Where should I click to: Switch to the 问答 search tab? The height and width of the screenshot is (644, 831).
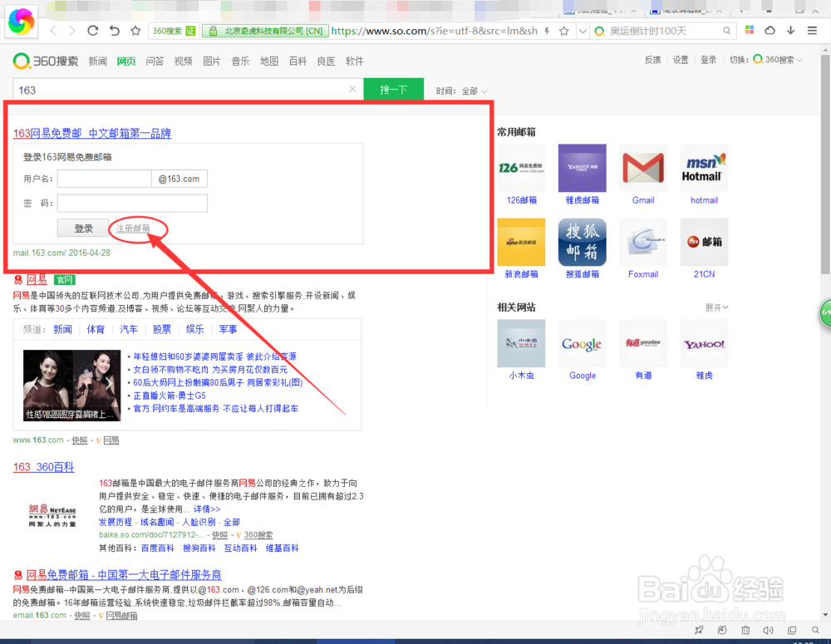[x=155, y=61]
